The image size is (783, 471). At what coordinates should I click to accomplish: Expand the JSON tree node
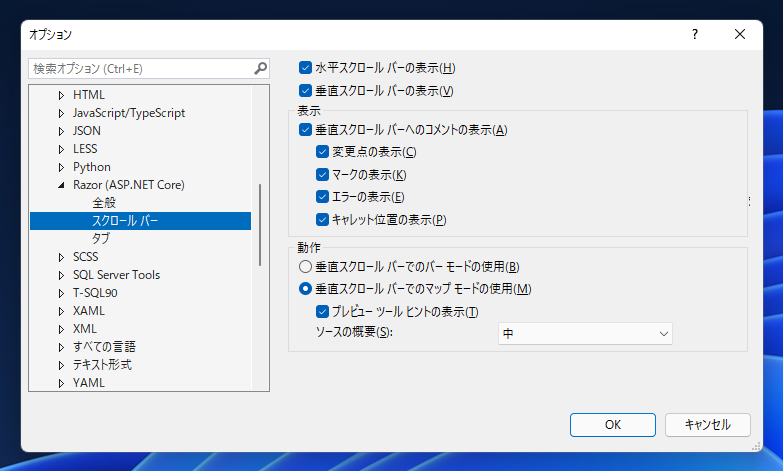point(61,131)
